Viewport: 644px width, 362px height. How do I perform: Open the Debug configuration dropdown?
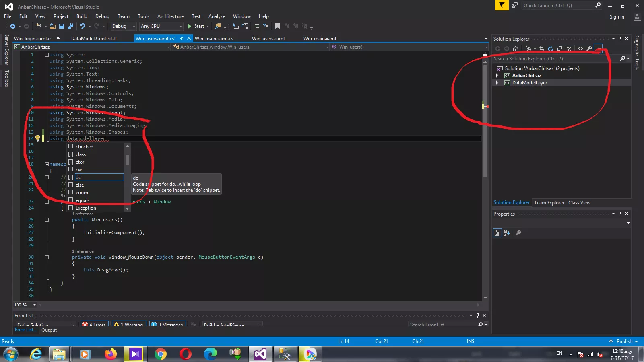coord(124,26)
